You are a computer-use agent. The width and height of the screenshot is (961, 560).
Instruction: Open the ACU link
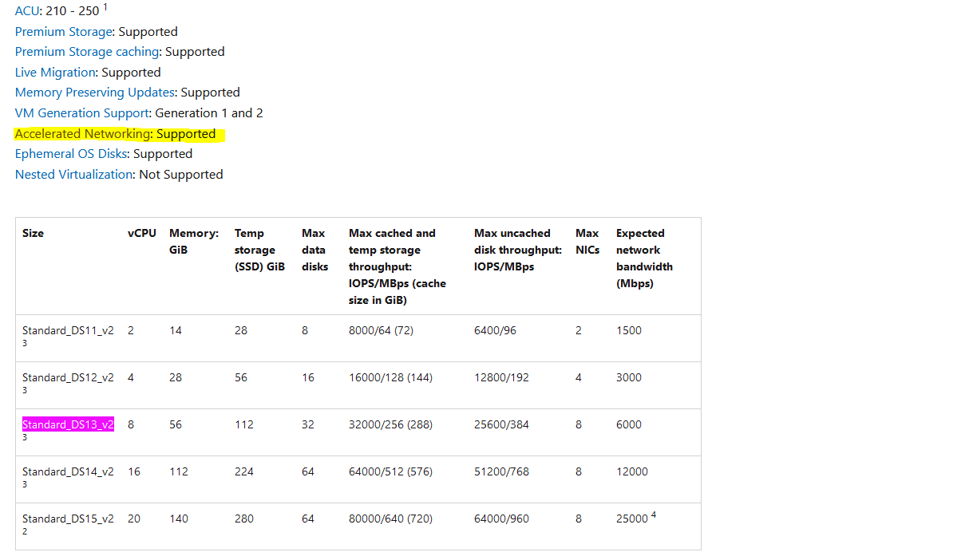pyautogui.click(x=28, y=11)
